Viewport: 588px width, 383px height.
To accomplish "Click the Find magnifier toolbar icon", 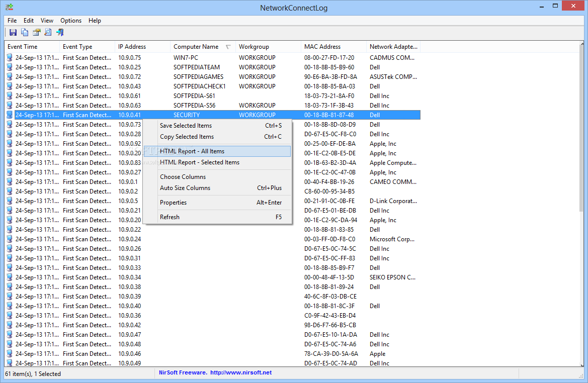I will point(48,32).
